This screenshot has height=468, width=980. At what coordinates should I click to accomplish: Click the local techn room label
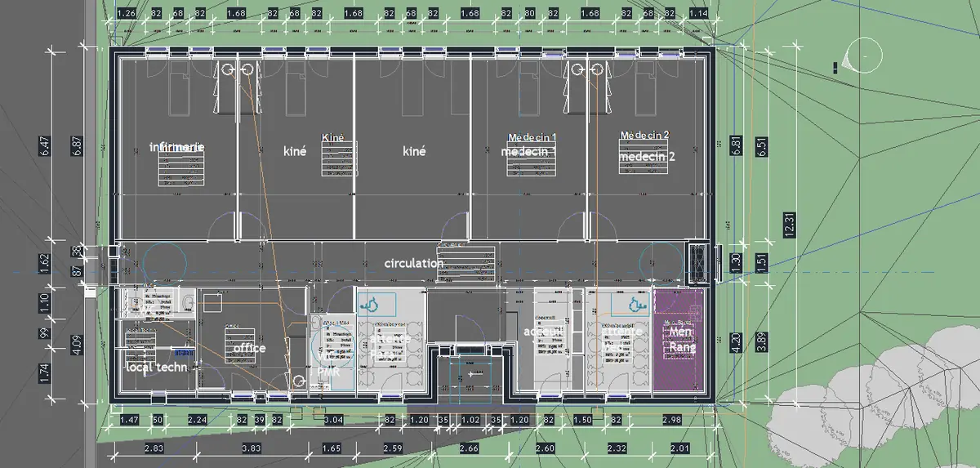click(156, 368)
